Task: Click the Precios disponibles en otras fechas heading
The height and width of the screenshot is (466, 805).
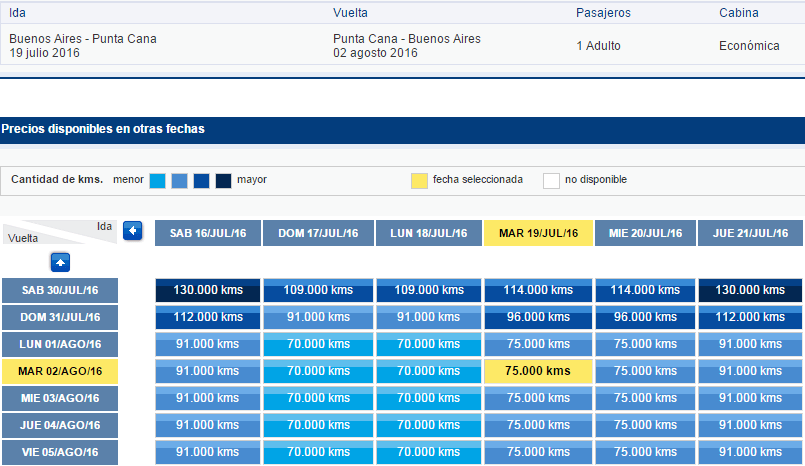Action: click(x=103, y=129)
